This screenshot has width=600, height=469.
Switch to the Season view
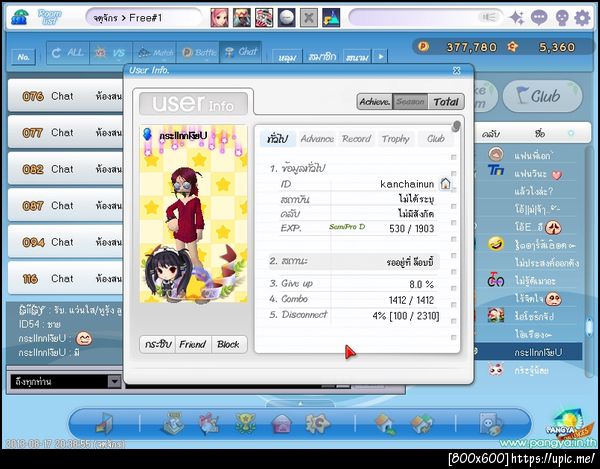(410, 102)
